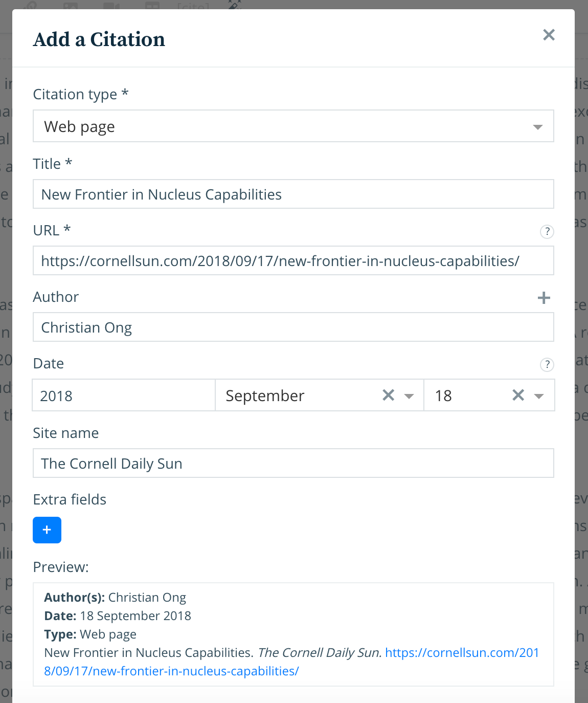Focus the URL text field
This screenshot has height=703, width=588.
click(x=293, y=261)
